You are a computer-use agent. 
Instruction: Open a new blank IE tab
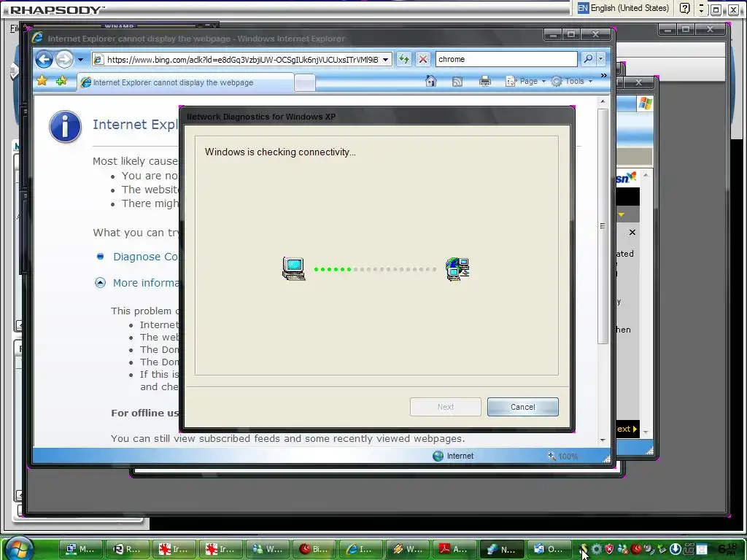[x=304, y=83]
